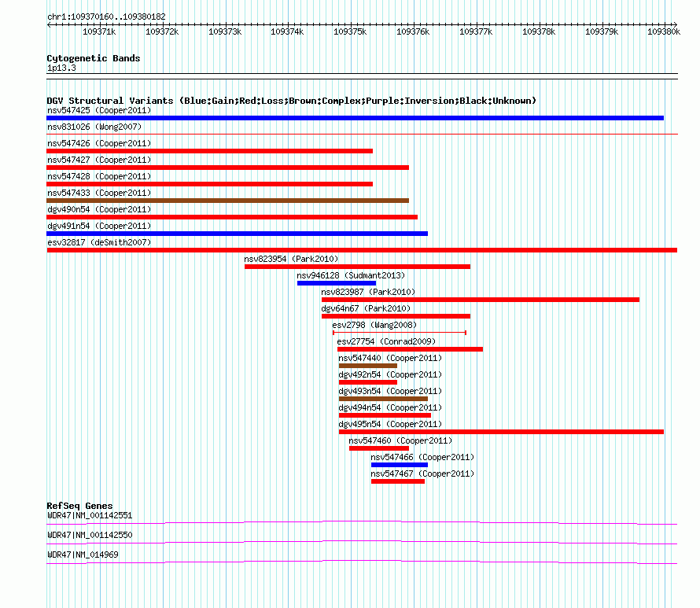Open nsv823987 (Park2010) variant label
This screenshot has height=608, width=700.
[368, 292]
